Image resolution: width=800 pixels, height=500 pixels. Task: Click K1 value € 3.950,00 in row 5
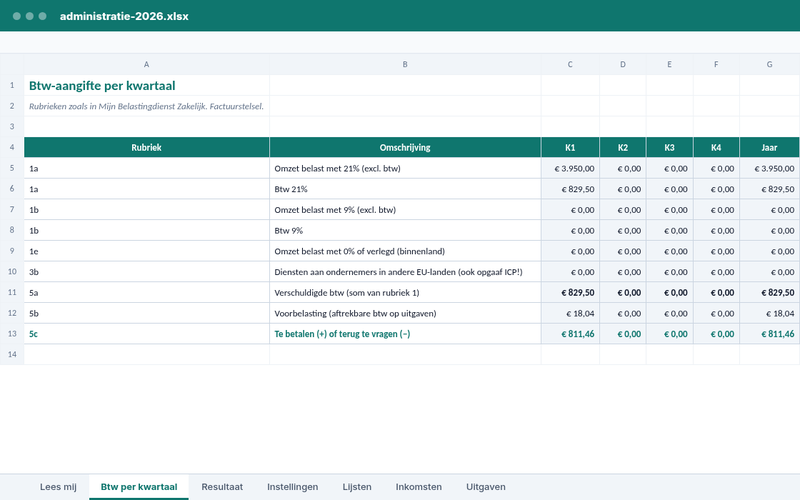coord(570,168)
